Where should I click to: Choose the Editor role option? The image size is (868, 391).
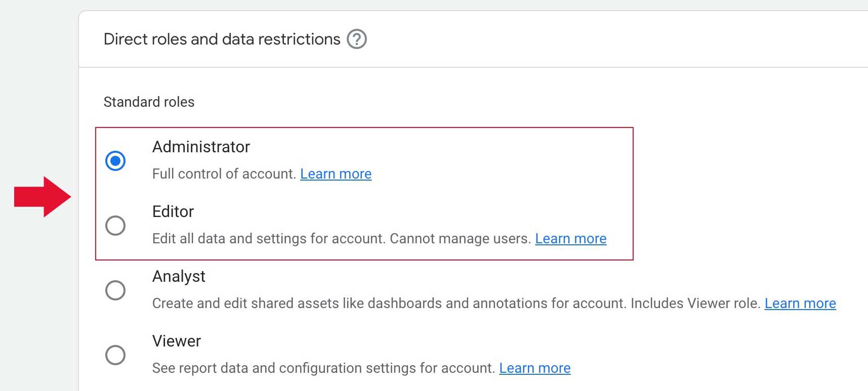tap(116, 226)
